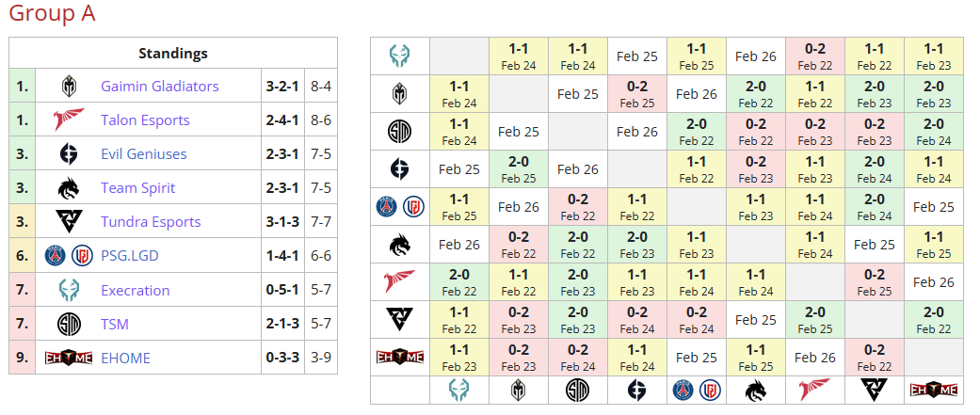
Task: Select the EHOME logo in the standings
Action: (x=69, y=358)
